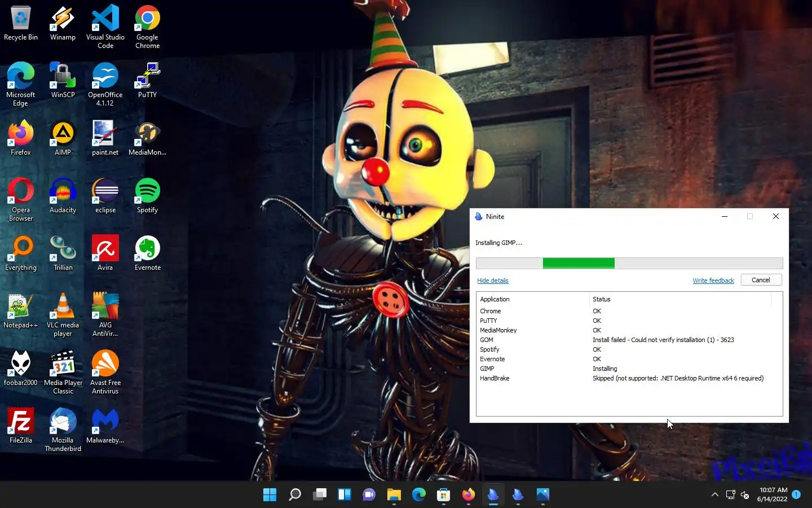This screenshot has height=508, width=812.
Task: Select the Notepad++ desktop icon
Action: [x=21, y=311]
